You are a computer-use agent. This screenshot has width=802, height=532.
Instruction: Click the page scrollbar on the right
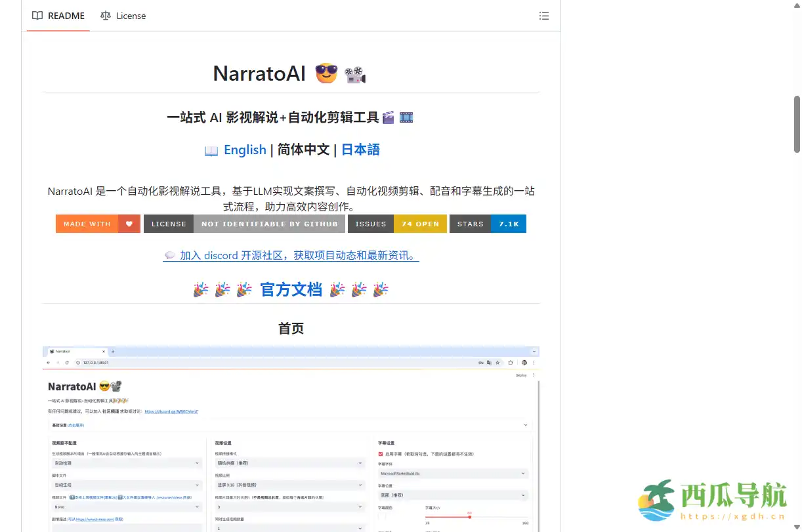point(796,118)
